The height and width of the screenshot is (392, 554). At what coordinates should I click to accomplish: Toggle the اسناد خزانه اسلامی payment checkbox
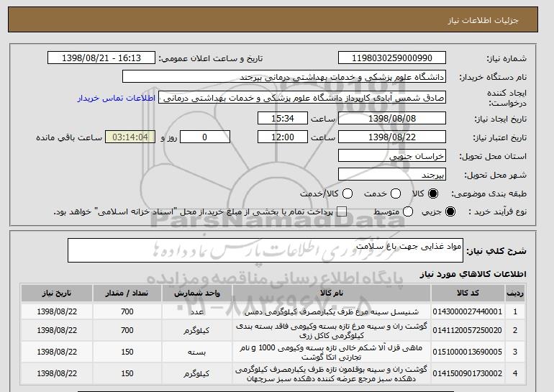point(342,211)
